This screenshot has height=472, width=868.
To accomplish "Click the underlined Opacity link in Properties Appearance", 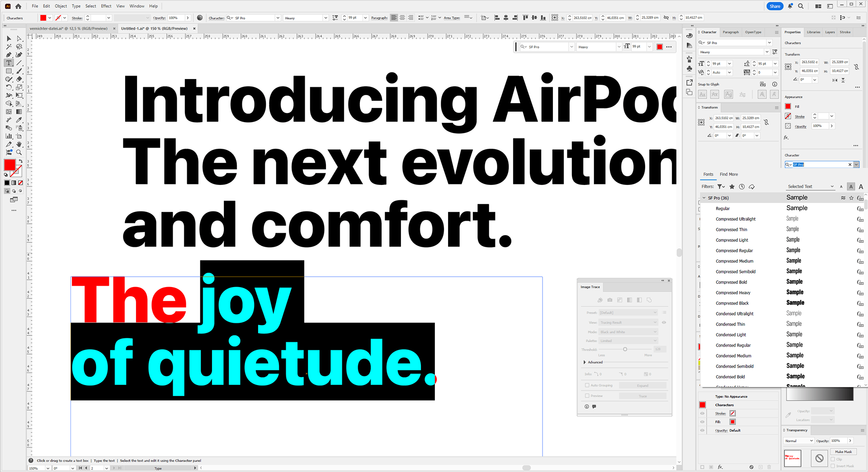I will pyautogui.click(x=801, y=127).
